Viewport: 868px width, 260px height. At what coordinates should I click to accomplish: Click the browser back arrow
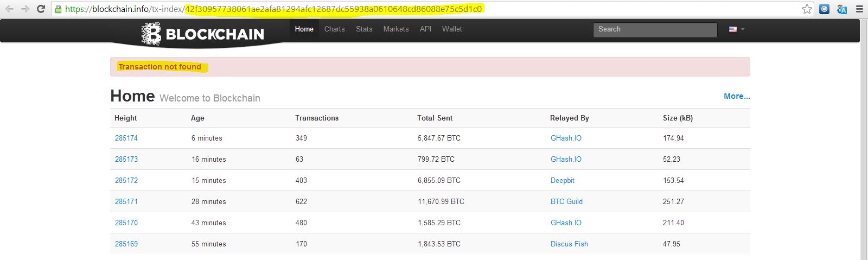(x=9, y=9)
